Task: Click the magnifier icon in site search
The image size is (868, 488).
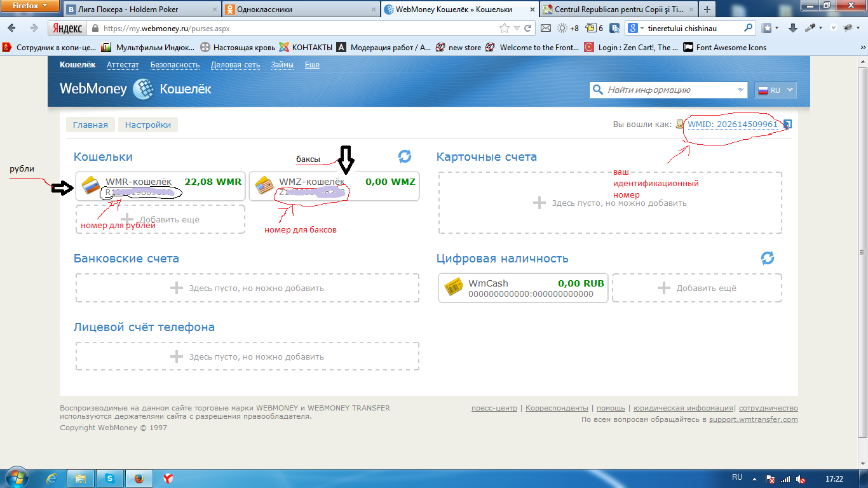Action: 597,90
